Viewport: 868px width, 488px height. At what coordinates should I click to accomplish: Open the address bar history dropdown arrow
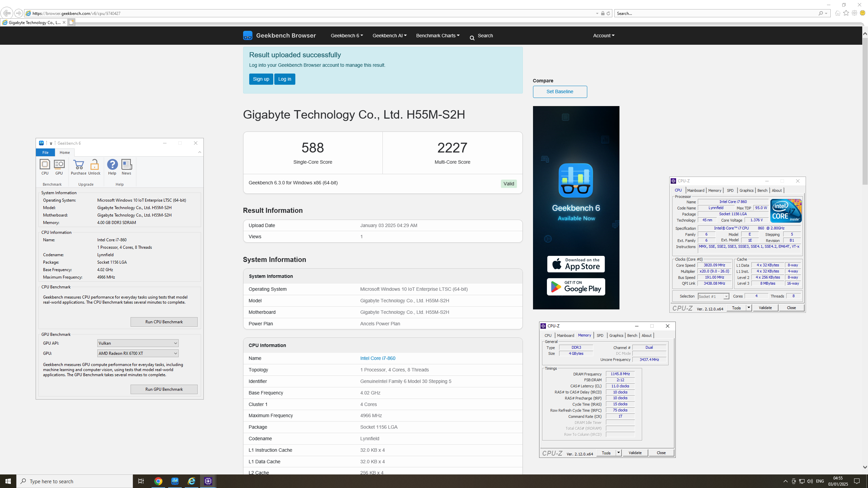(597, 14)
